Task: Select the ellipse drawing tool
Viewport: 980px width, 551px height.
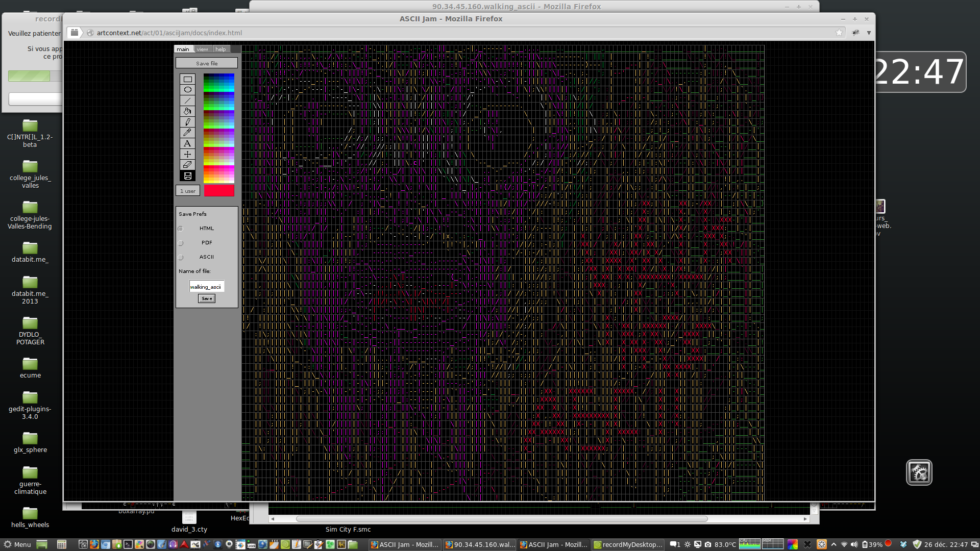Action: coord(187,90)
